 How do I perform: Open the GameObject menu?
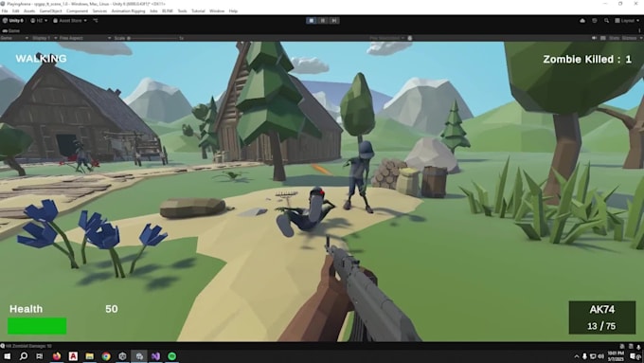pos(50,11)
